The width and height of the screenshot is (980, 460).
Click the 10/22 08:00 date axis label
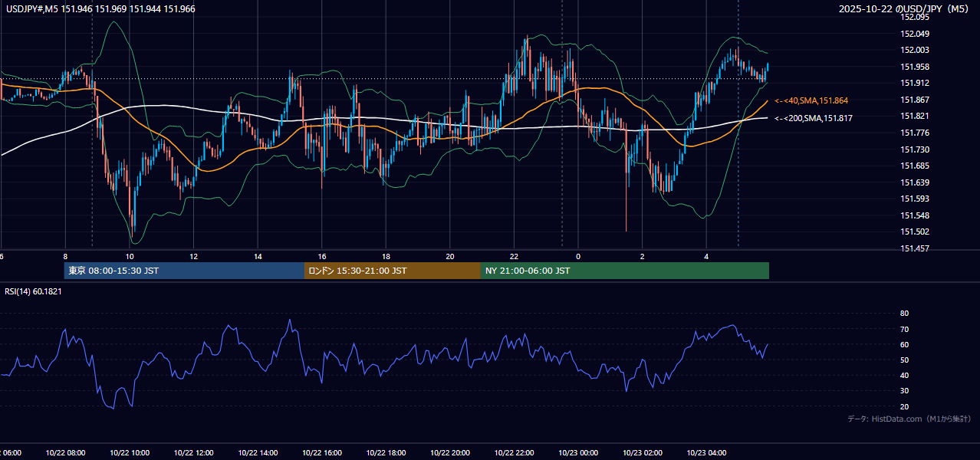(x=65, y=453)
